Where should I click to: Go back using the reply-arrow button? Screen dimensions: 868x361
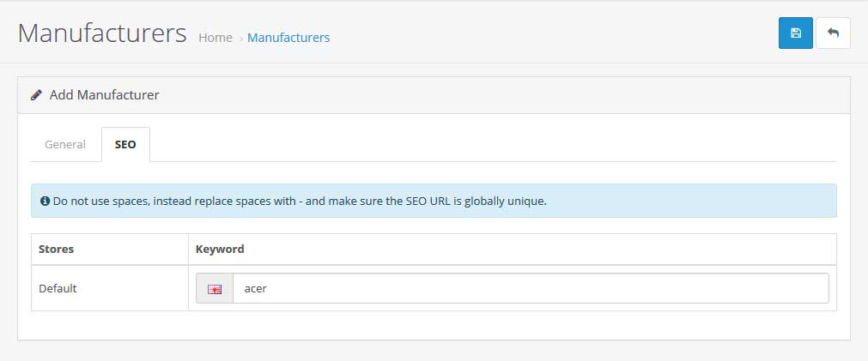coord(833,33)
